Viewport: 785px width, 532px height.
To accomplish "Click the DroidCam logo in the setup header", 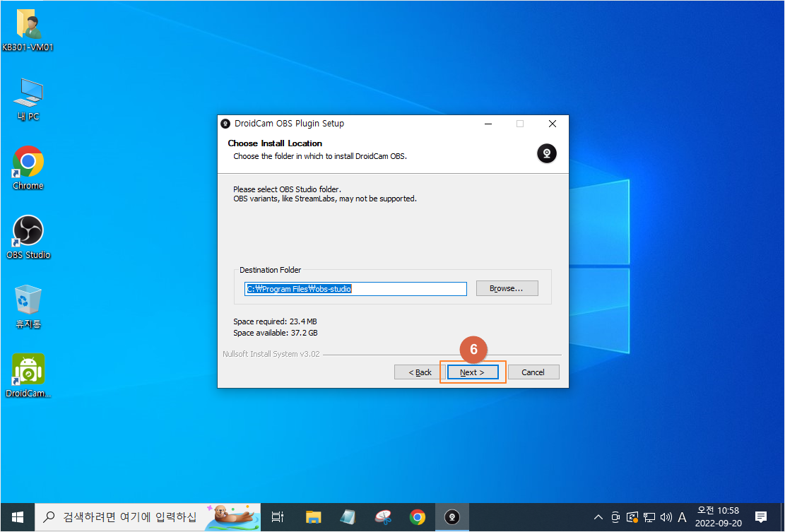I will [x=547, y=153].
